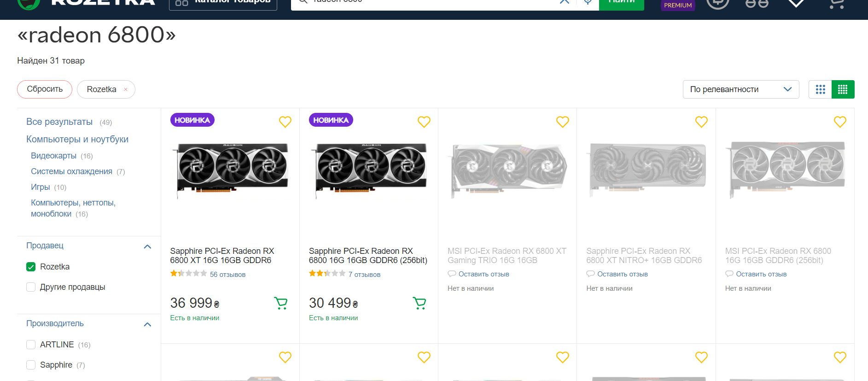Click Нет в наличии on MSI Gaming TRIO
This screenshot has height=381, width=868.
[x=471, y=288]
